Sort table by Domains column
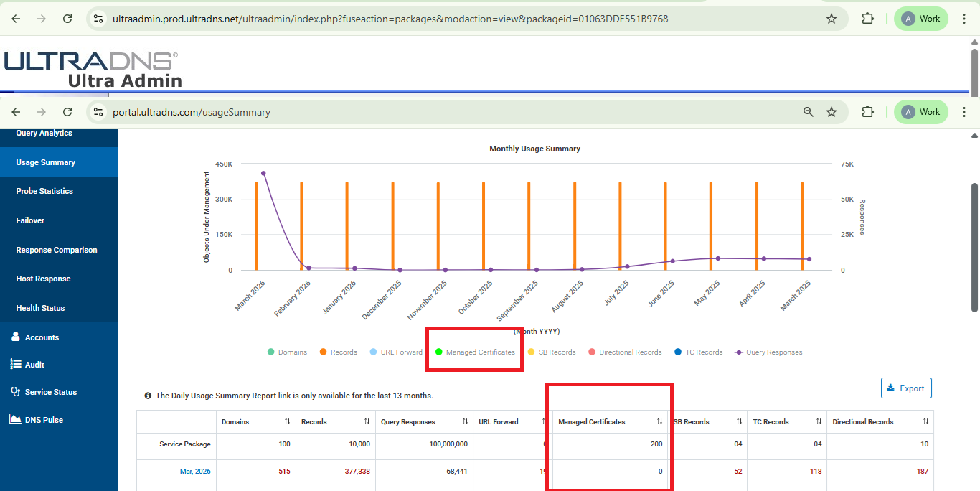This screenshot has height=491, width=980. (x=287, y=421)
